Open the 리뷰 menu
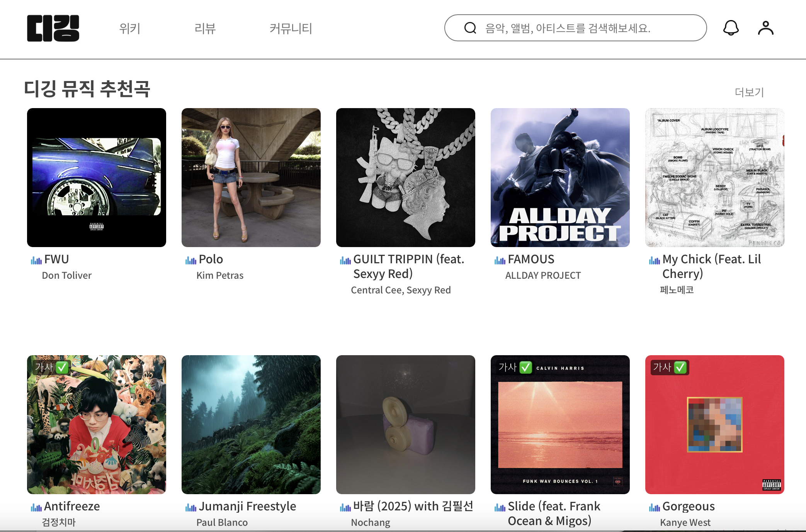The width and height of the screenshot is (806, 532). pos(205,28)
